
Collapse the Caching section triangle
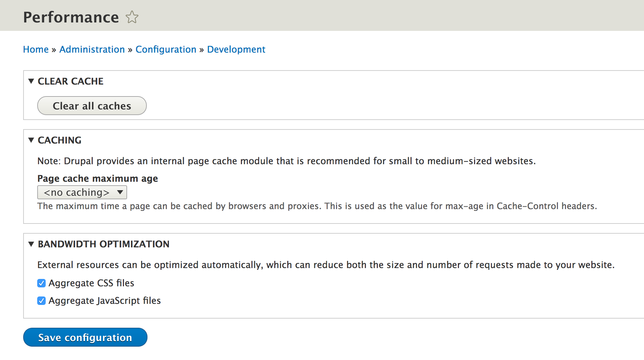[31, 140]
